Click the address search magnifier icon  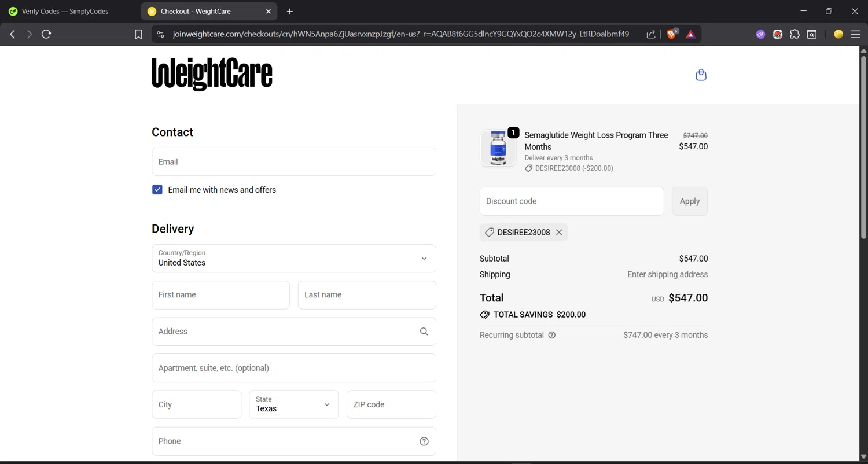(x=424, y=332)
